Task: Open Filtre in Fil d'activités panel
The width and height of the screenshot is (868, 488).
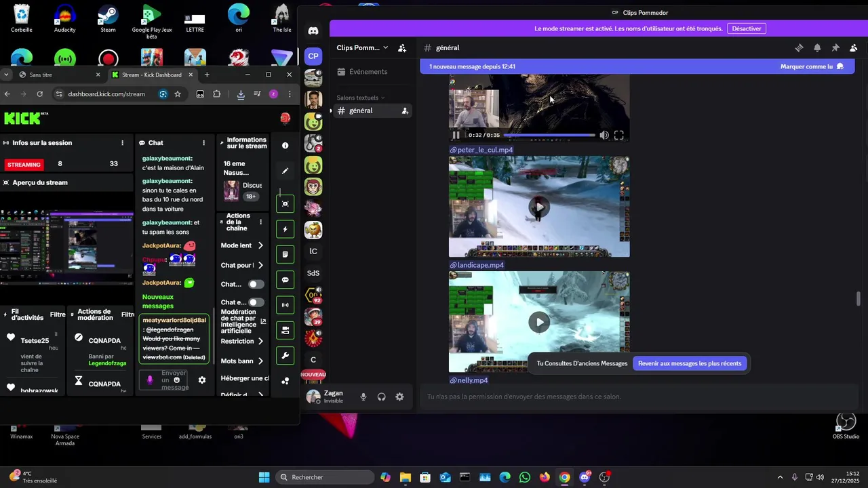Action: pos(58,314)
